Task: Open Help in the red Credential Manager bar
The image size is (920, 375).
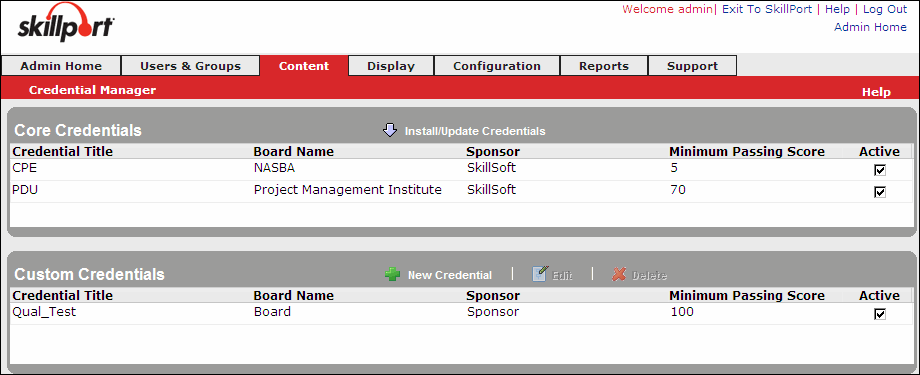Action: pos(876,92)
